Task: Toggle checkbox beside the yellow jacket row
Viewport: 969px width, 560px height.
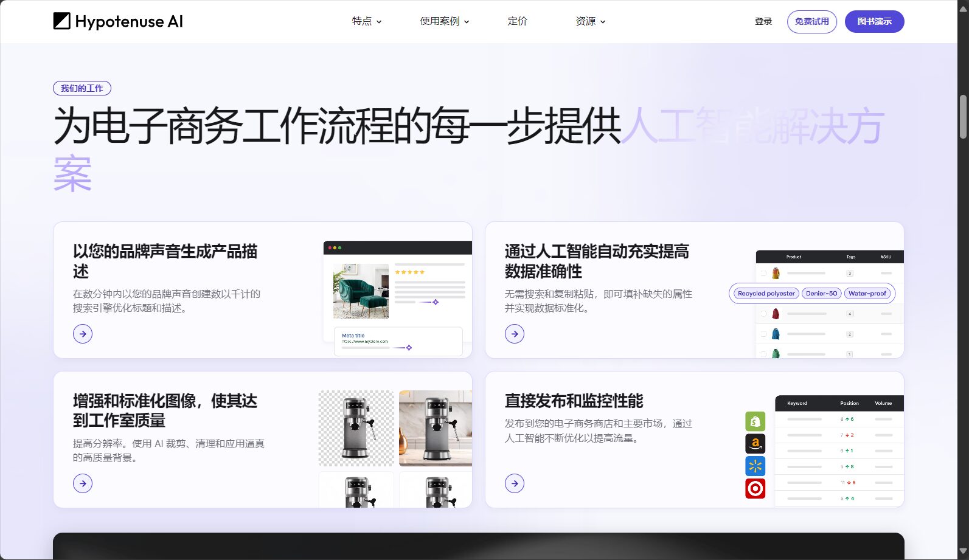Action: click(x=763, y=273)
